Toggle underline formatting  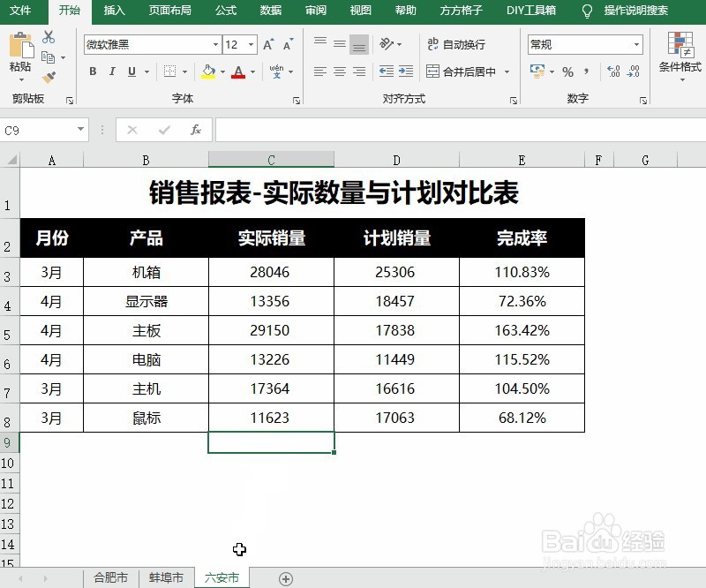[132, 71]
